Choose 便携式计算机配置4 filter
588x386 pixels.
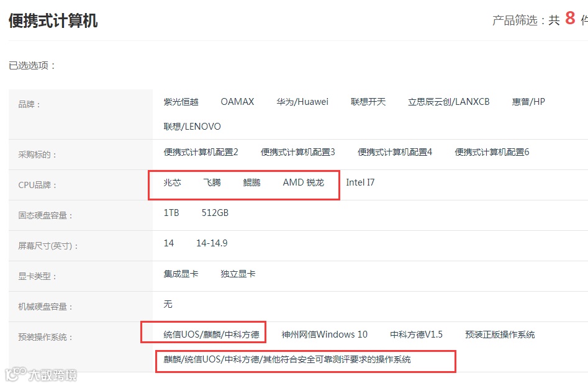395,152
